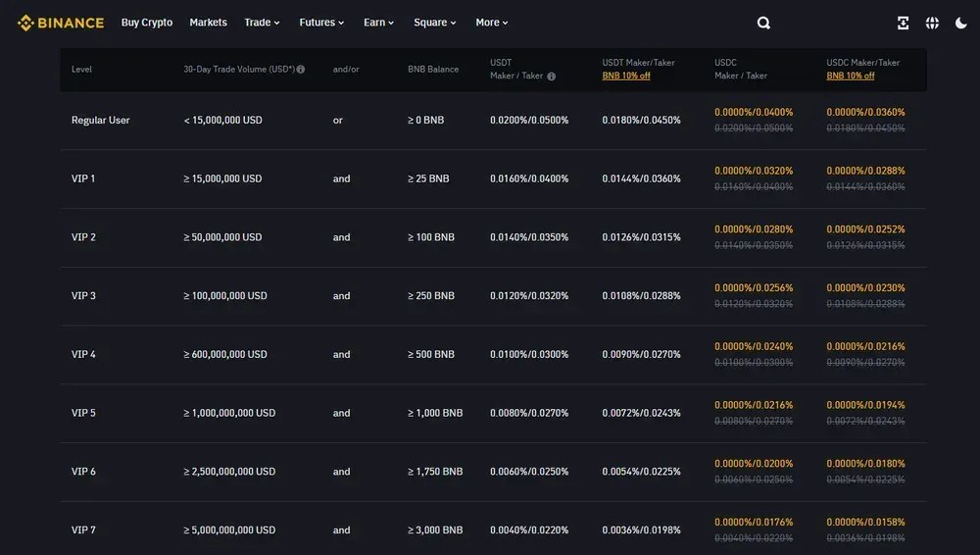Click the 0.0080%/0.0270% USDT fee

pos(529,413)
